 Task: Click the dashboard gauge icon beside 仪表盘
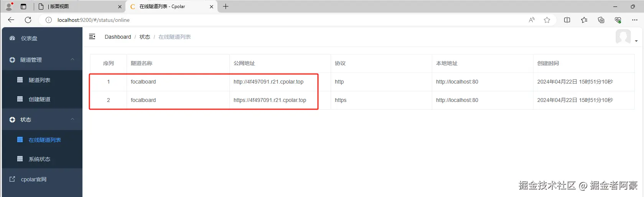12,38
